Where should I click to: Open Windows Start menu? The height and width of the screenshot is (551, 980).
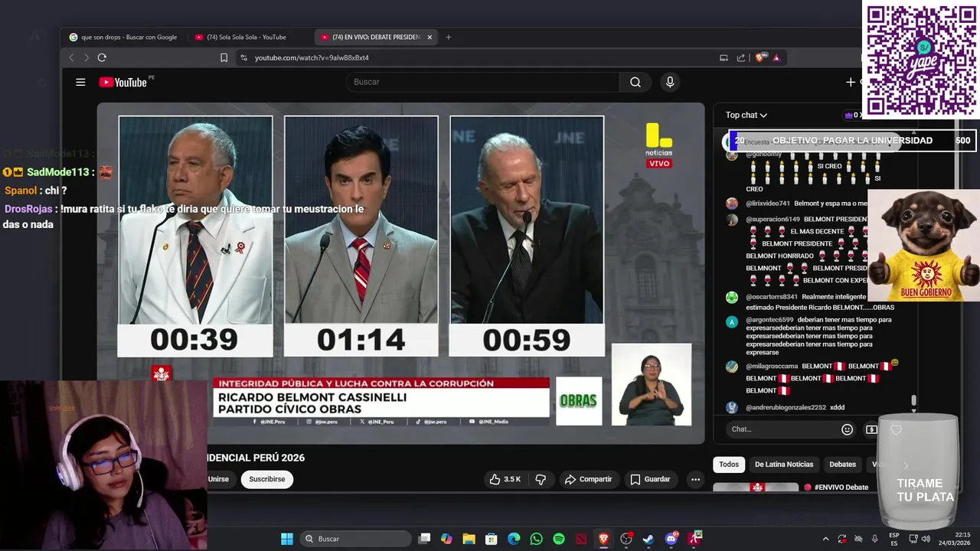286,539
